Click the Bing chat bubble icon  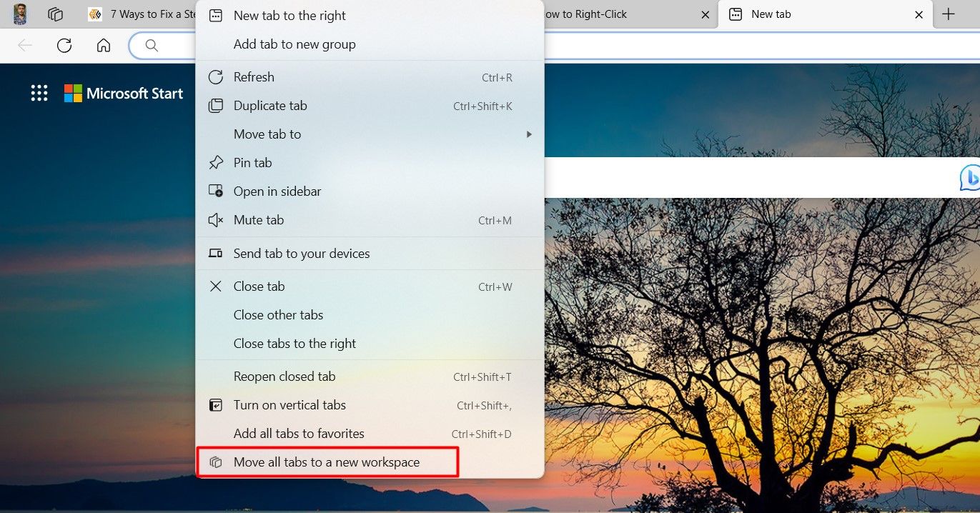(x=972, y=178)
